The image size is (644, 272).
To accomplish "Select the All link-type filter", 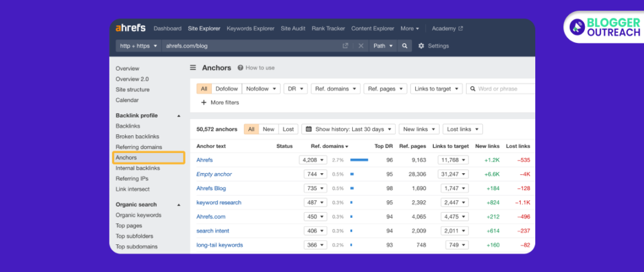I will click(204, 89).
